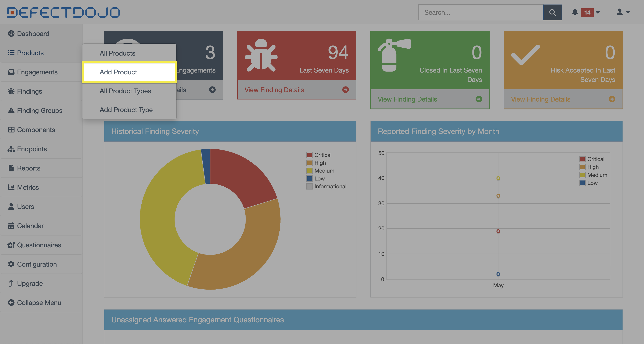This screenshot has height=344, width=644.
Task: Toggle Critical legend swatch in donut chart
Action: pyautogui.click(x=310, y=155)
